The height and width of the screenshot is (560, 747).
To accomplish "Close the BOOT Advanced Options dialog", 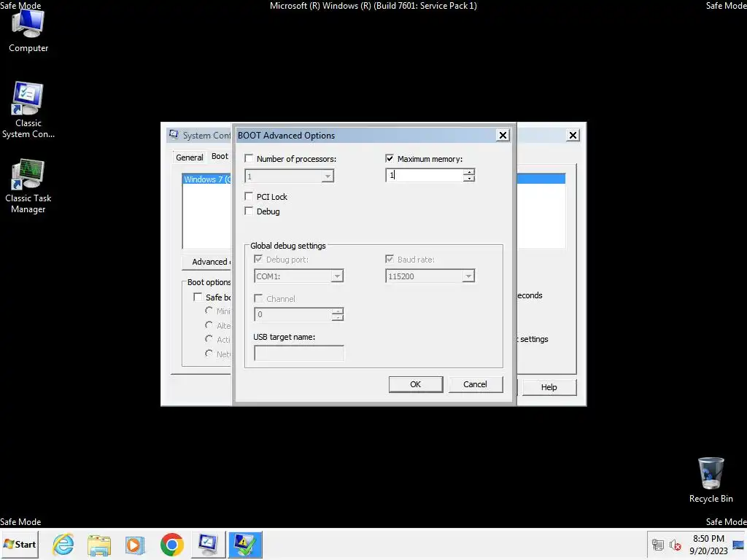I will click(503, 135).
